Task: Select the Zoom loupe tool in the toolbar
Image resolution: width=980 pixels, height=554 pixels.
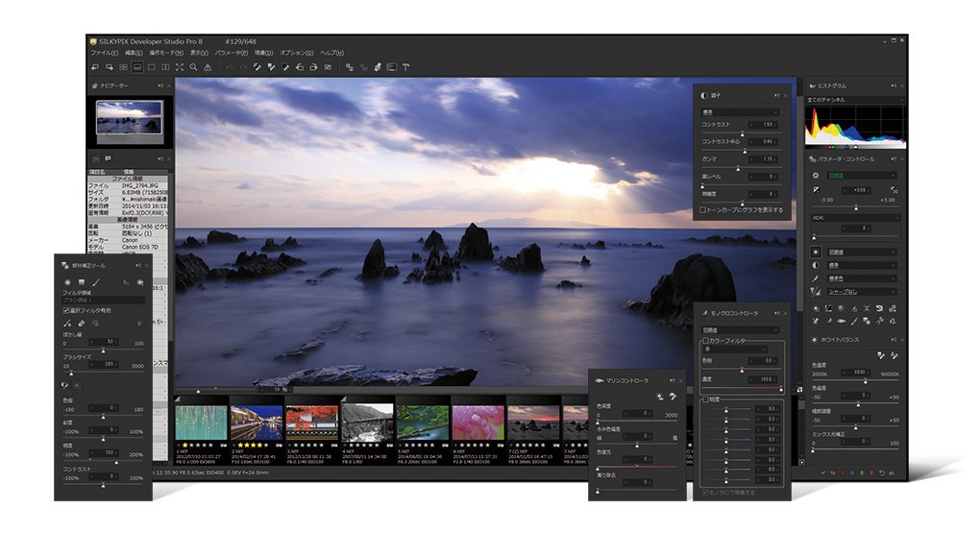Action: click(191, 67)
